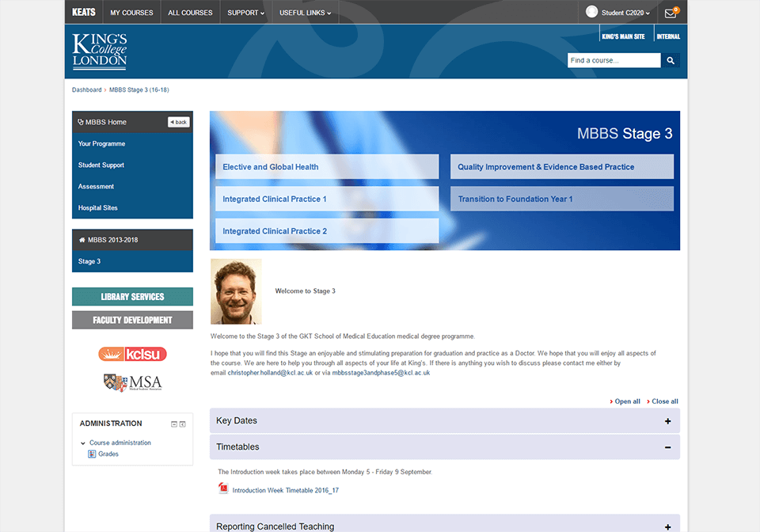Click the Key Dates section title
The image size is (760, 532).
(237, 420)
